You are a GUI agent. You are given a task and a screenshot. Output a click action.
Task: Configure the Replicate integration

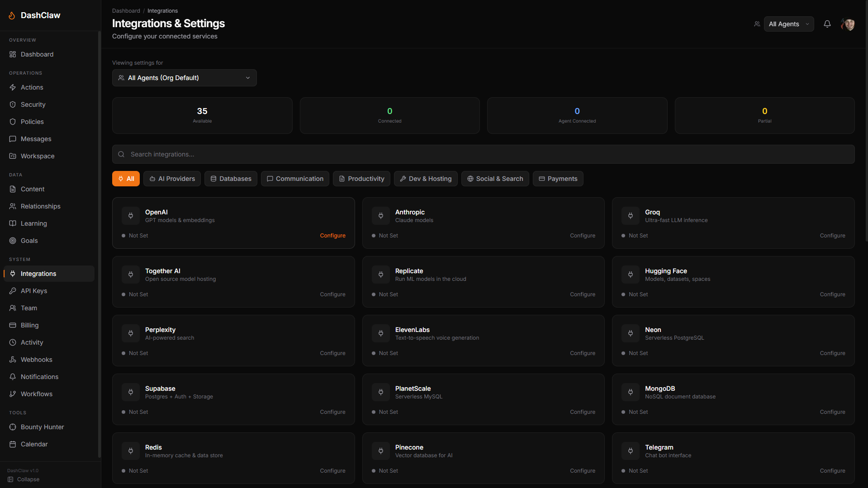pyautogui.click(x=583, y=294)
